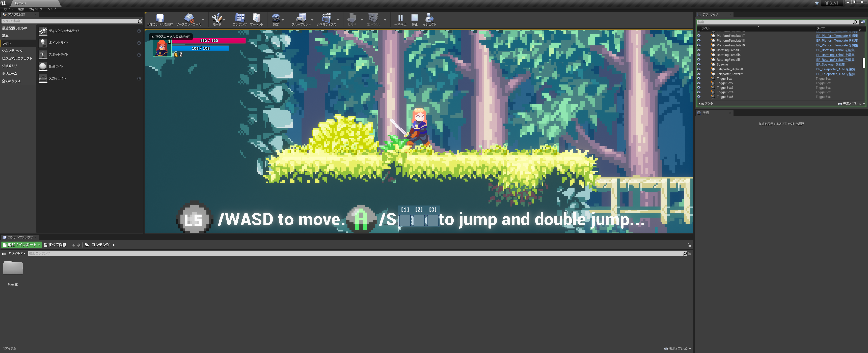This screenshot has width=868, height=353.
Task: Open the Source Control toolbar icon
Action: pyautogui.click(x=189, y=18)
